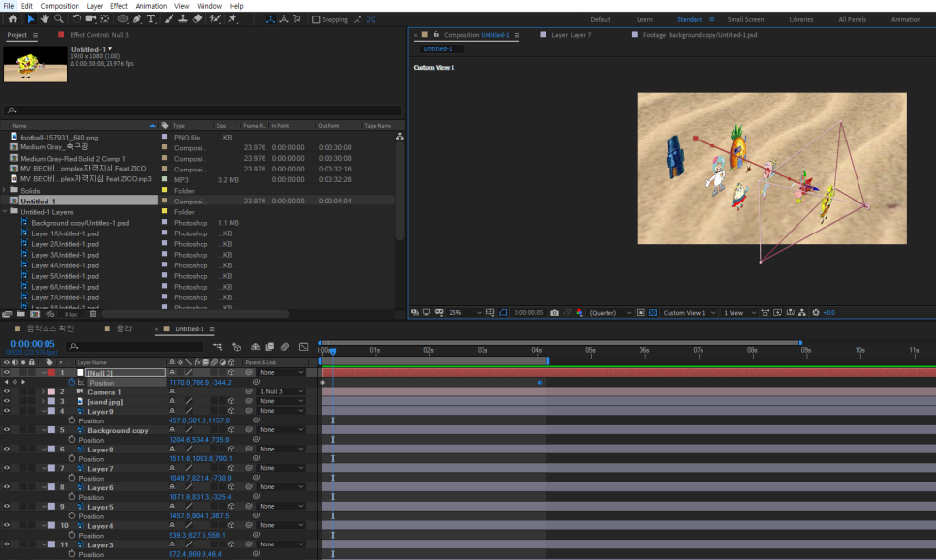Select the Ellipse shape tool
The image size is (936, 560).
(122, 19)
